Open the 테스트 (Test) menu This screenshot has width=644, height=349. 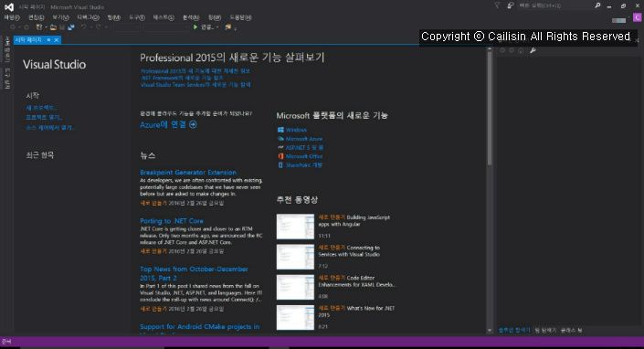click(164, 17)
